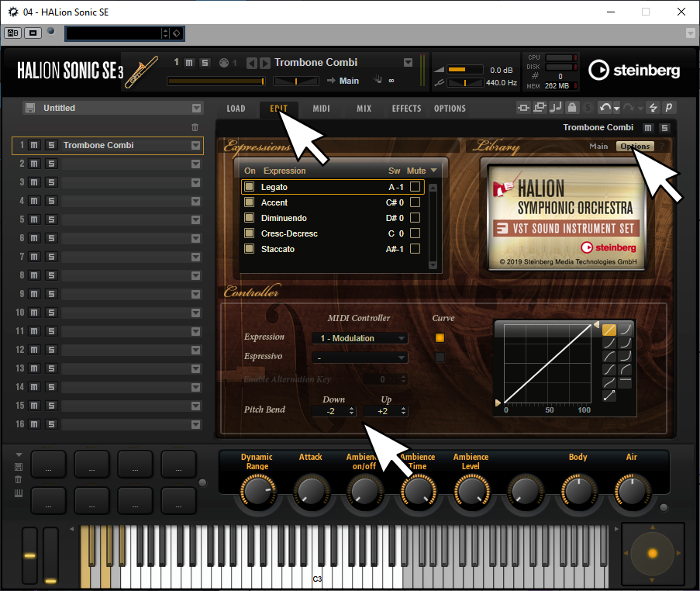This screenshot has height=591, width=700.
Task: Enable Mute checkbox for Diminuendo
Action: pyautogui.click(x=415, y=217)
